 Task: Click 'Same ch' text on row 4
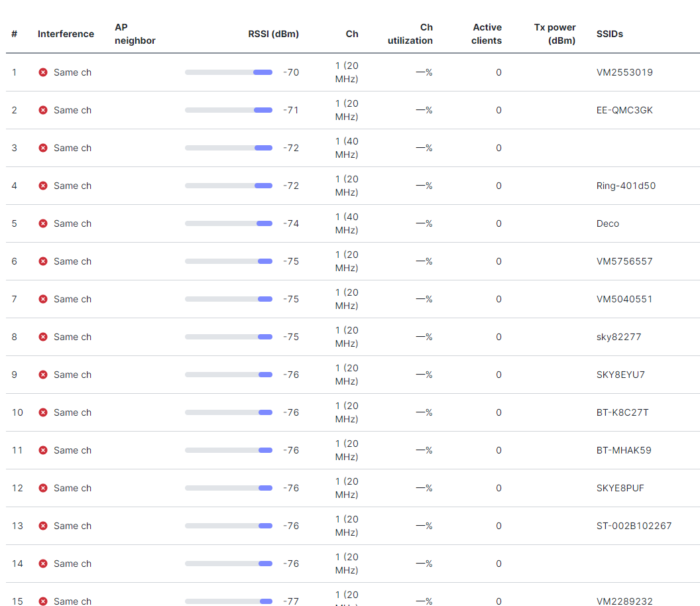click(72, 186)
